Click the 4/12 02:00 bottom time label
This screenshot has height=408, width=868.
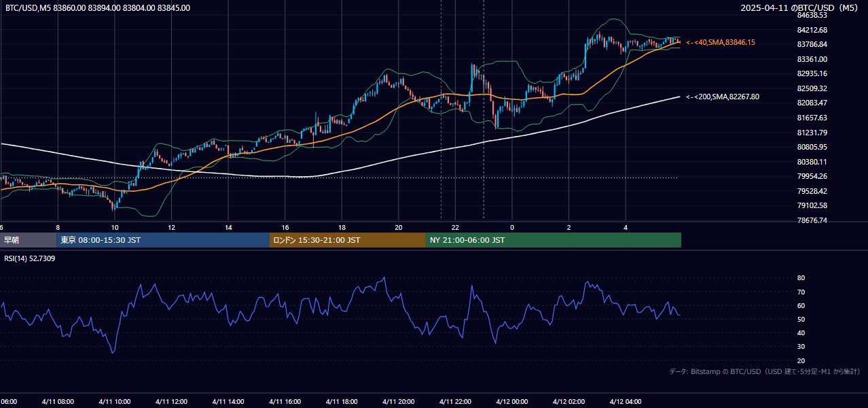(569, 402)
